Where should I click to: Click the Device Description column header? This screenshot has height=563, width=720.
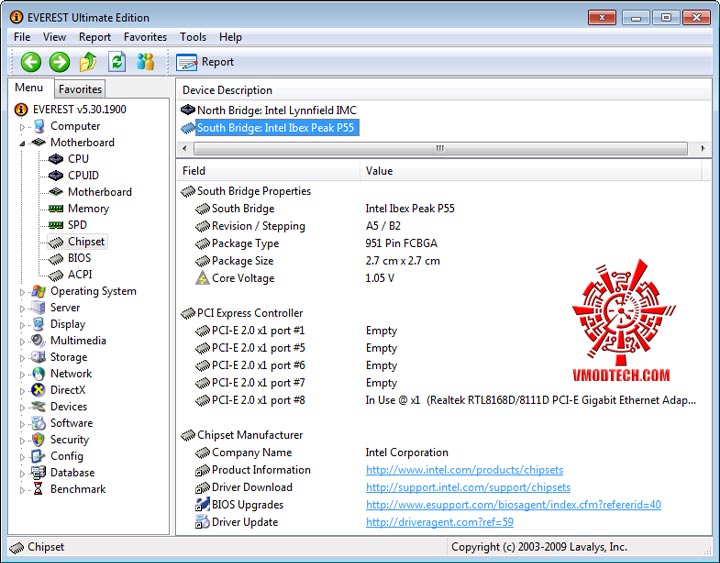point(444,90)
